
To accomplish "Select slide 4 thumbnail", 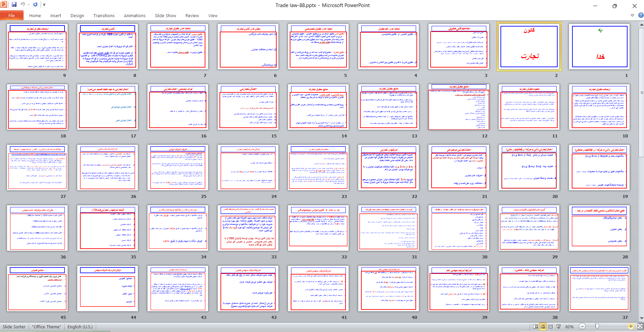I will pyautogui.click(x=389, y=47).
